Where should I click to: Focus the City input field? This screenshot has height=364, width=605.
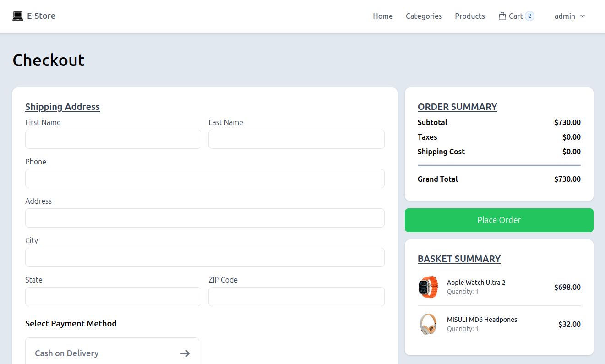point(204,257)
